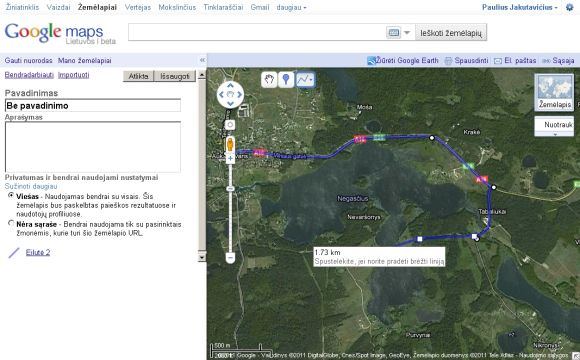This screenshot has width=580, height=360.
Task: Click the Atlikta button
Action: point(138,76)
